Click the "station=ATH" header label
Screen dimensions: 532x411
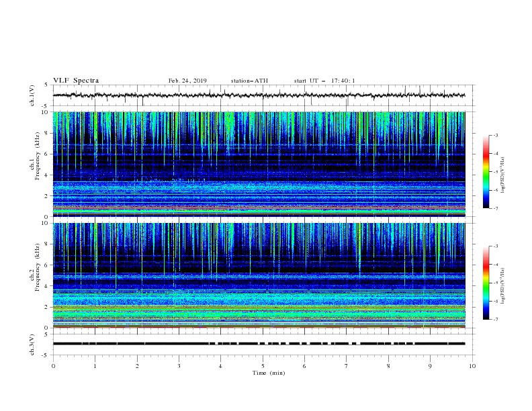(249, 81)
